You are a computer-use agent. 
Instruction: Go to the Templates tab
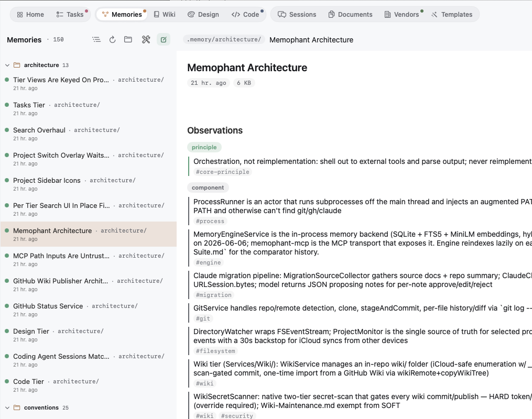pos(452,15)
